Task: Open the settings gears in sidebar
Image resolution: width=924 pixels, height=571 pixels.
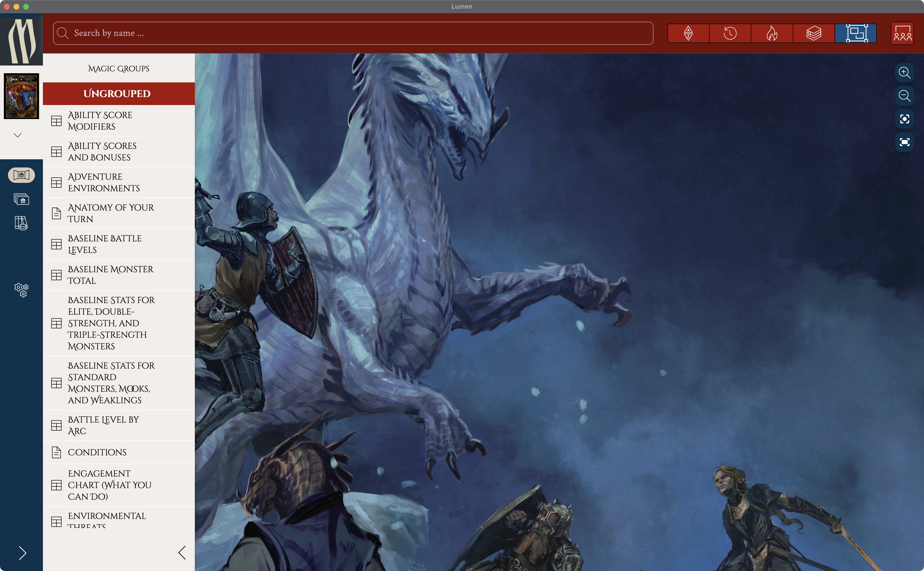Action: (21, 290)
